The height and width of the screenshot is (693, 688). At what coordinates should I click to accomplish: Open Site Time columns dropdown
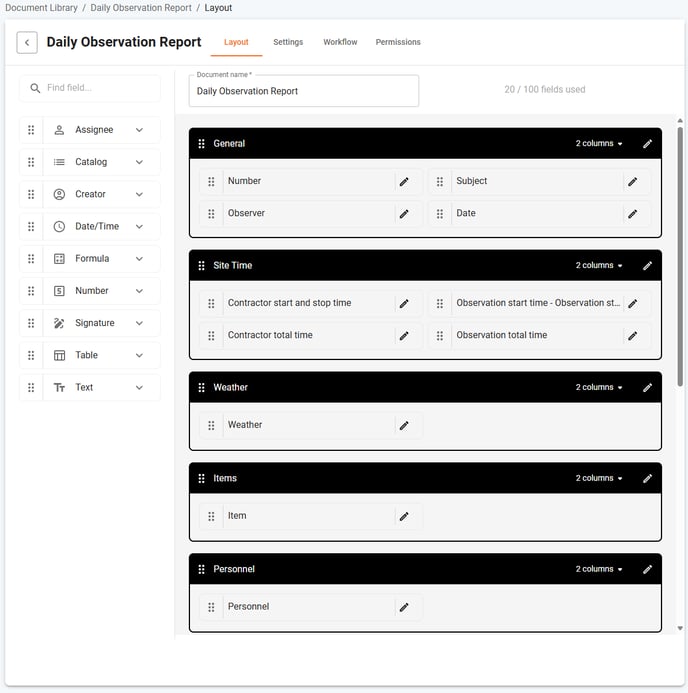pos(599,265)
